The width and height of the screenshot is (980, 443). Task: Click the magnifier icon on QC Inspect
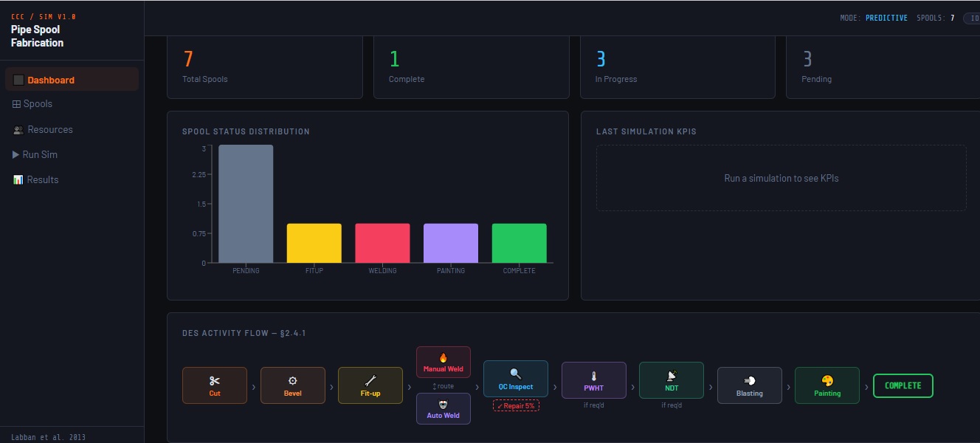[x=515, y=374]
